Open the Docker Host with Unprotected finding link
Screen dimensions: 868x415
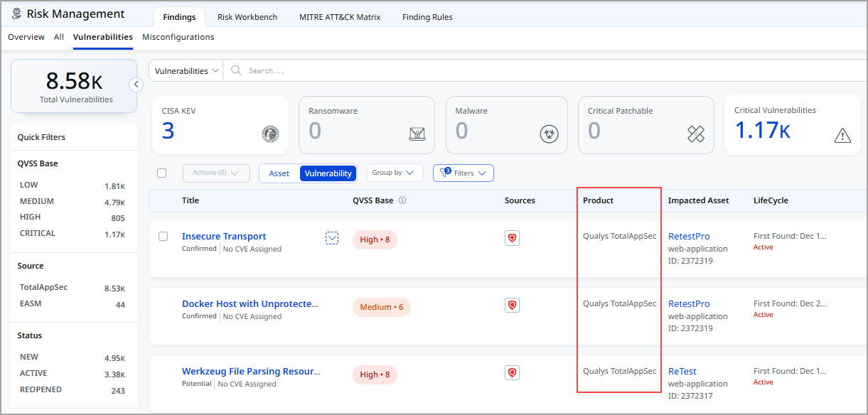click(x=250, y=303)
